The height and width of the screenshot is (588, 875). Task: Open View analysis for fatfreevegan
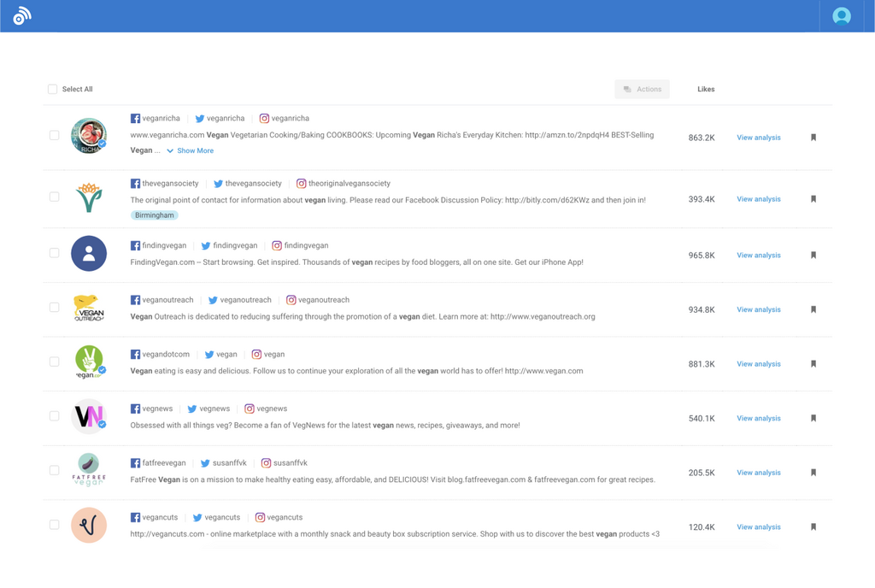point(759,473)
